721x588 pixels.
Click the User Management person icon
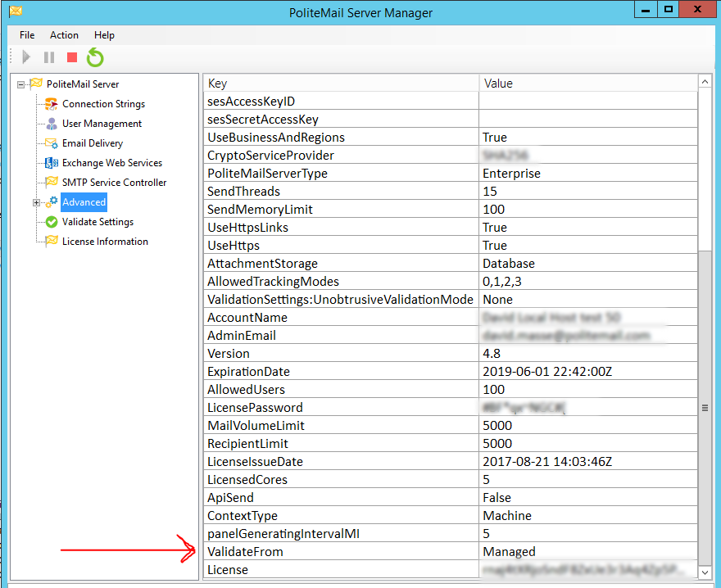52,124
